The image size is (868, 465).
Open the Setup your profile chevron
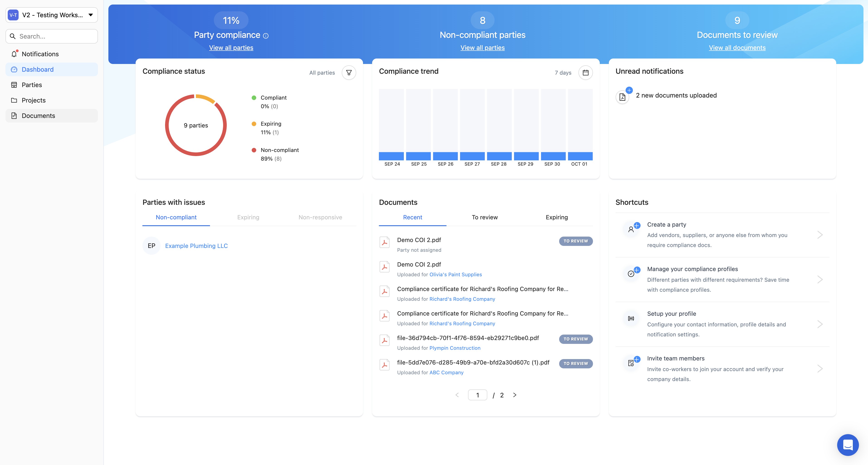[820, 324]
